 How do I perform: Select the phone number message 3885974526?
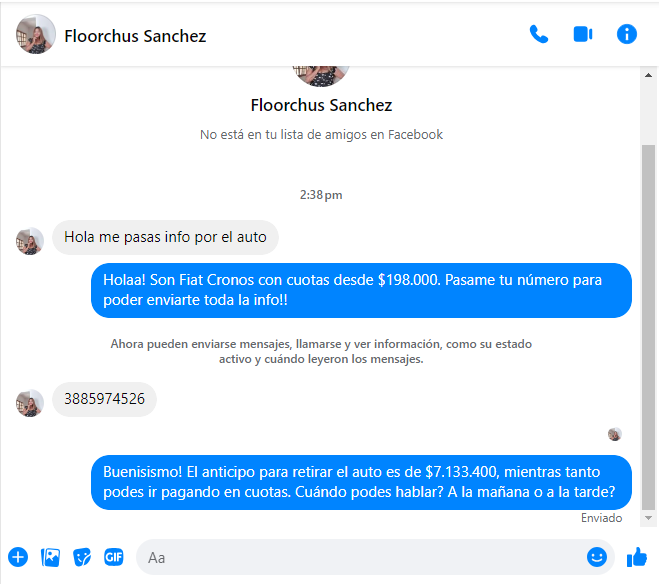point(104,399)
